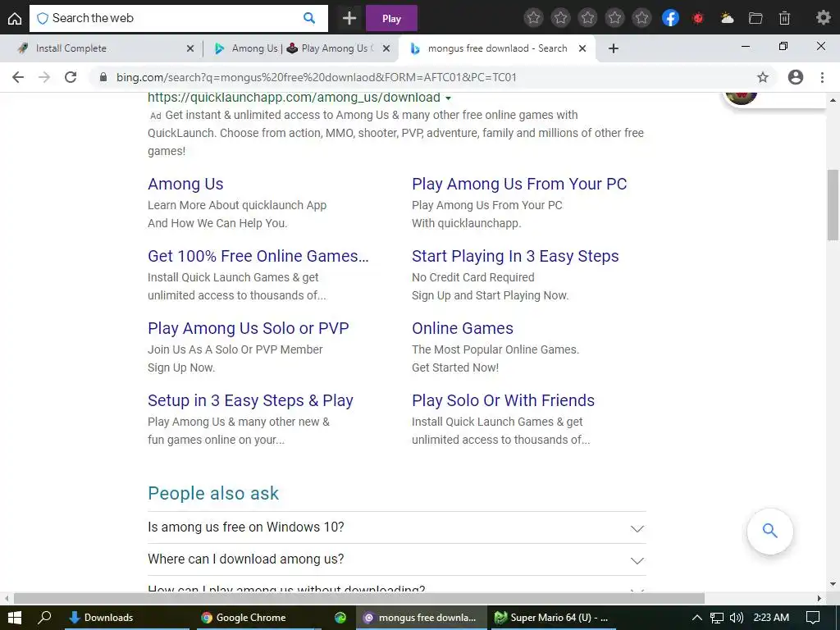Image resolution: width=840 pixels, height=630 pixels.
Task: Select the mongus free downla... taskbar item
Action: click(422, 618)
